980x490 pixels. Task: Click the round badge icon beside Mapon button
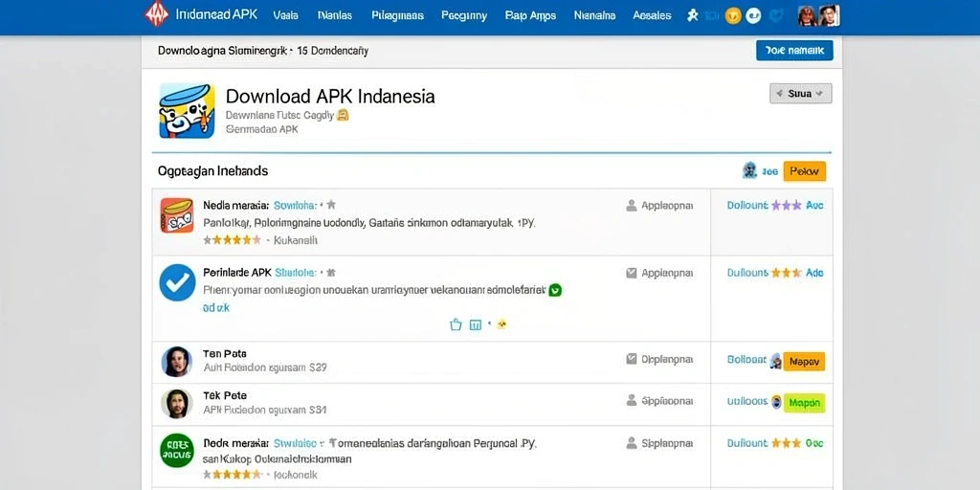777,402
